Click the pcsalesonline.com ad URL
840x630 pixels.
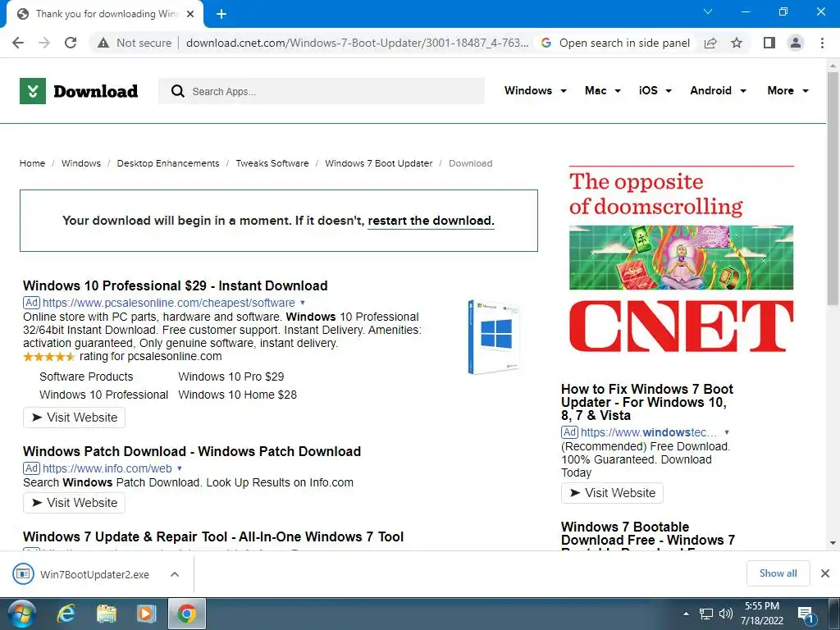coord(169,303)
